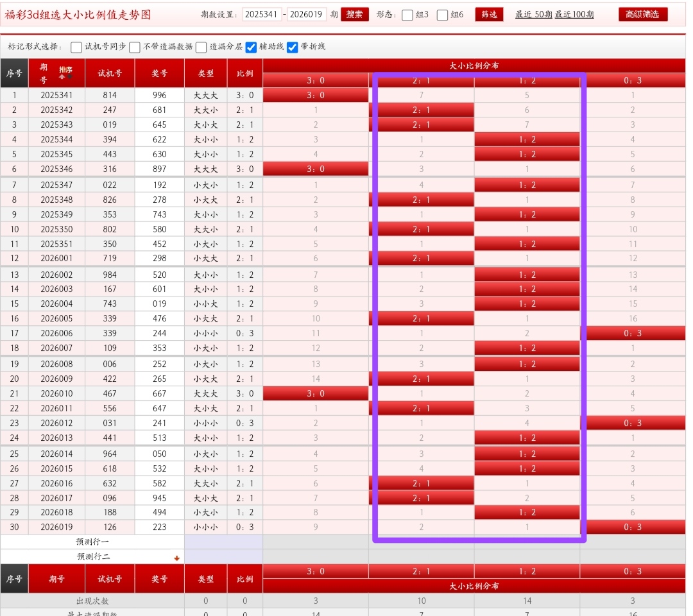The height and width of the screenshot is (616, 693).
Task: Click the start period field 2025341
Action: tap(262, 14)
